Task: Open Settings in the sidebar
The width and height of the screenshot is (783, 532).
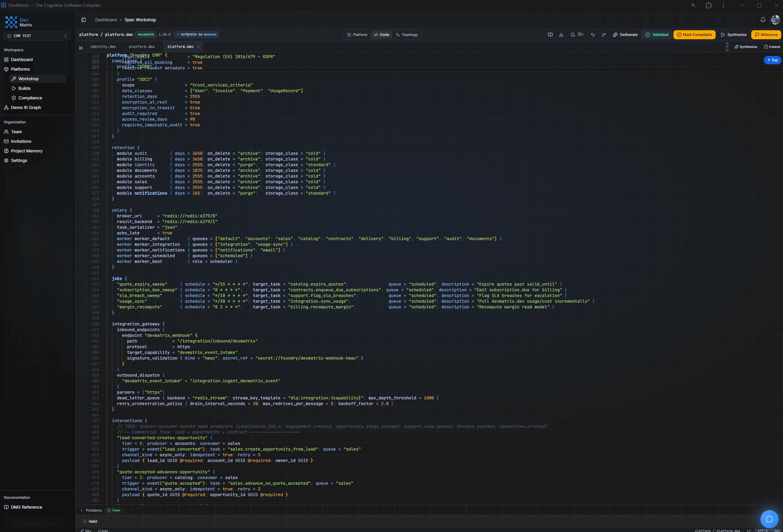Action: click(x=19, y=161)
